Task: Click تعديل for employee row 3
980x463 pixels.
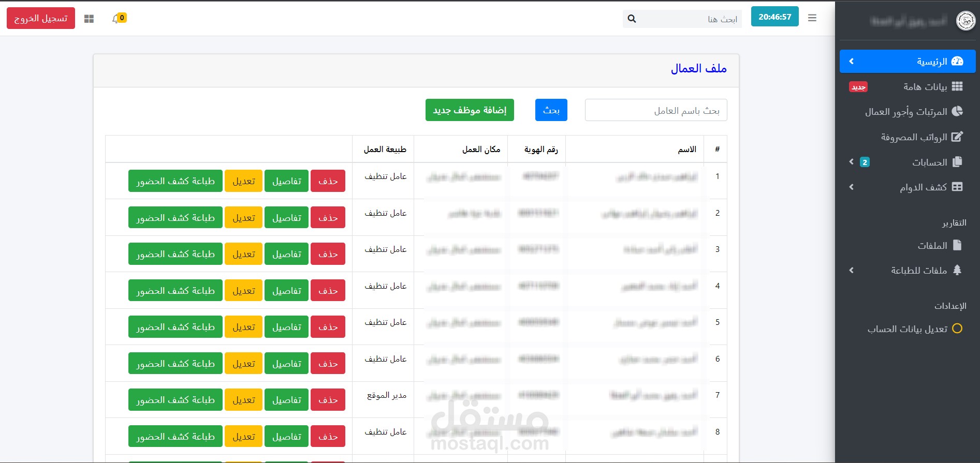Action: (x=243, y=254)
